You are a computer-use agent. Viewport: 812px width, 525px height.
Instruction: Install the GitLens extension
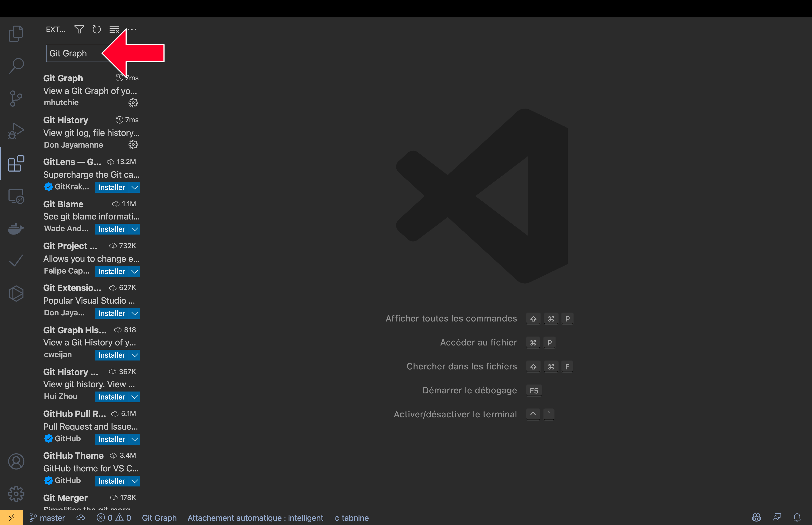(x=112, y=187)
